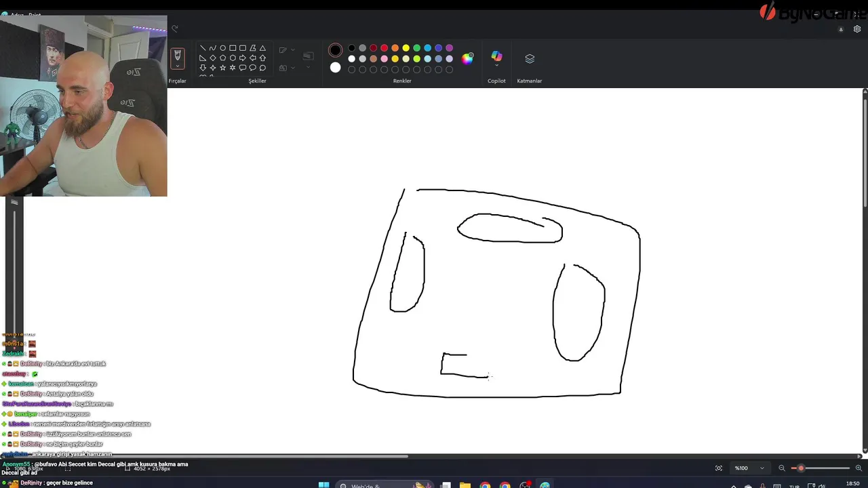868x488 pixels.
Task: Click the zoom out magnifier
Action: click(x=782, y=468)
